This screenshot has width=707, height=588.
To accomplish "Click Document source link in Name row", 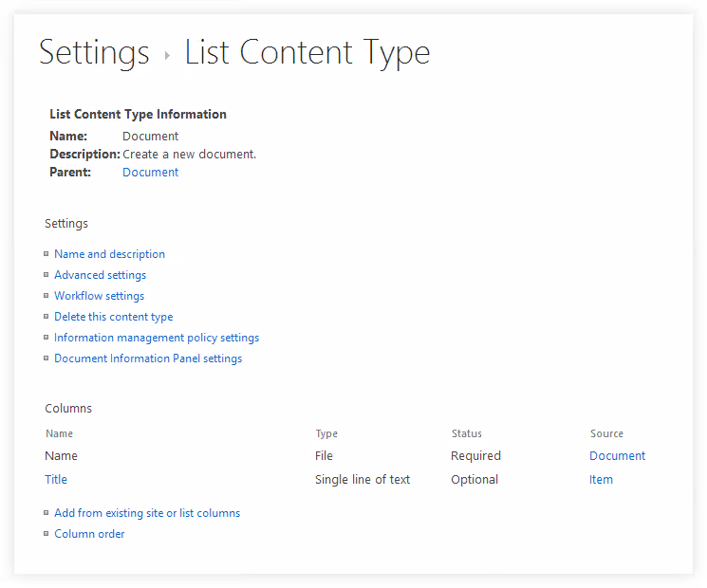I will click(x=617, y=455).
